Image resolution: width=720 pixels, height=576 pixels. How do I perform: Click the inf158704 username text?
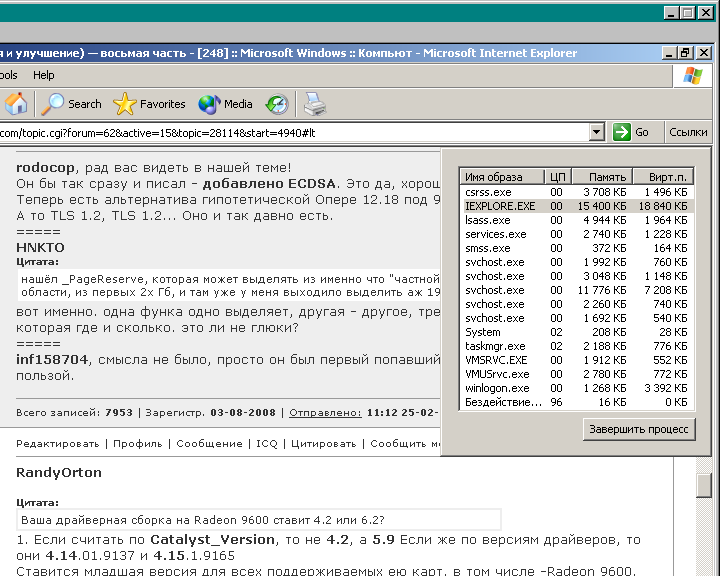[52, 359]
